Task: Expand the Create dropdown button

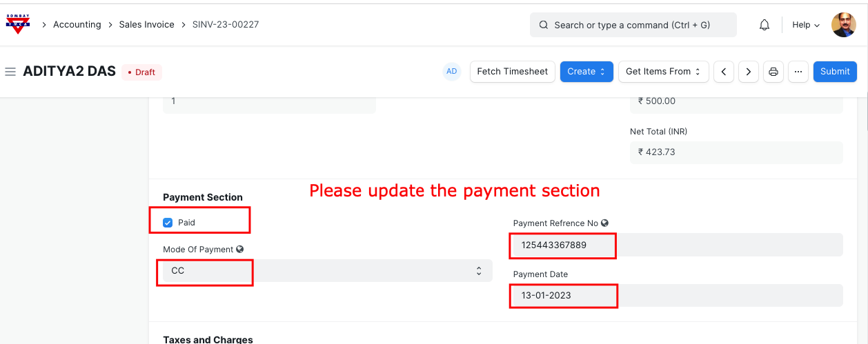Action: click(x=586, y=72)
